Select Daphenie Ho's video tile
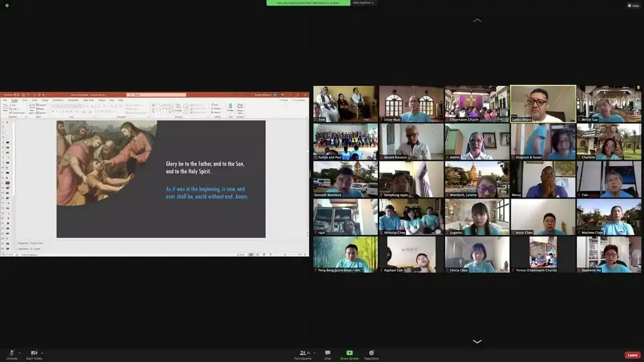Screen dimensions: 644x362 609,255
